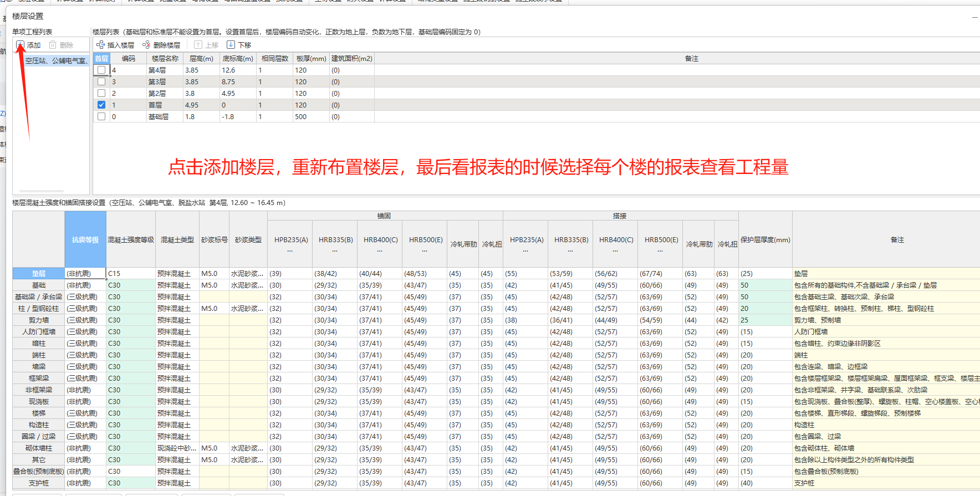Click the horizontal scrollbar under the project list
Viewport: 980px width, 496px height.
coord(42,191)
